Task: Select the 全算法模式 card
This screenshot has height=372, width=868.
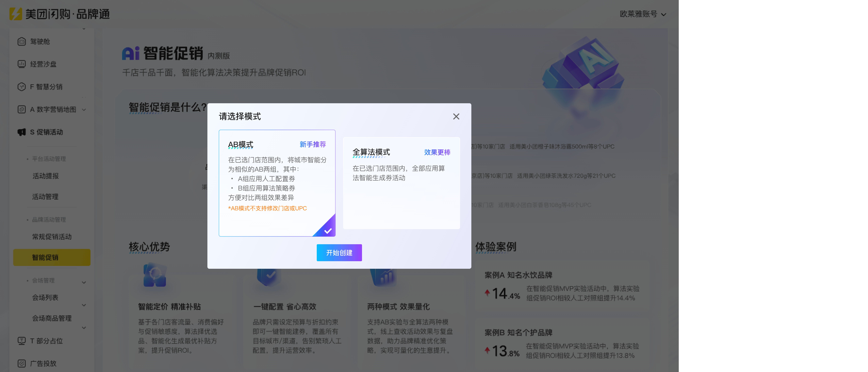Action: tap(401, 183)
